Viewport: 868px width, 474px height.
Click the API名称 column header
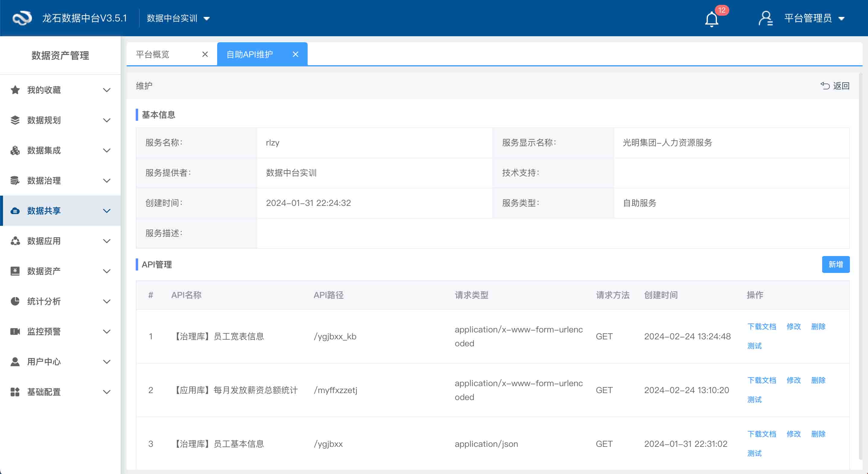pyautogui.click(x=186, y=295)
